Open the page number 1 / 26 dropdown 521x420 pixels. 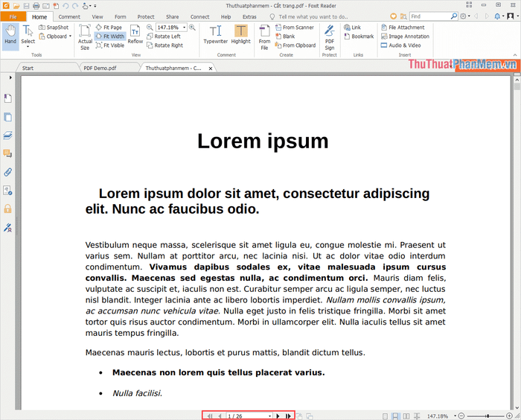(269, 416)
